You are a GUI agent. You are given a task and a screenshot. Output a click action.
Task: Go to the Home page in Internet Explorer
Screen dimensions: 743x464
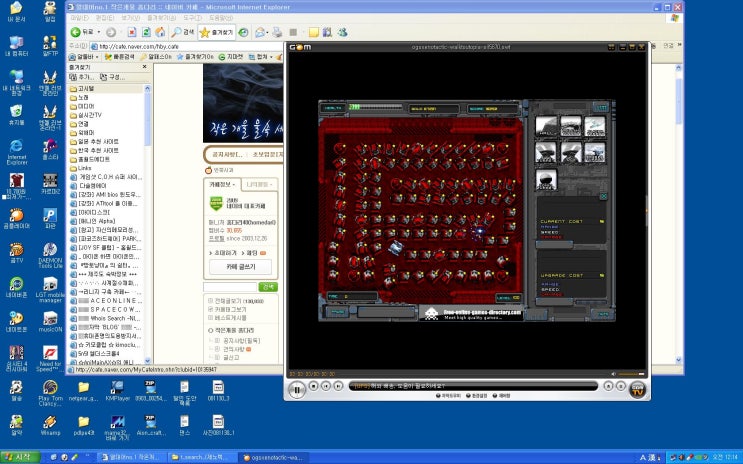(x=161, y=32)
